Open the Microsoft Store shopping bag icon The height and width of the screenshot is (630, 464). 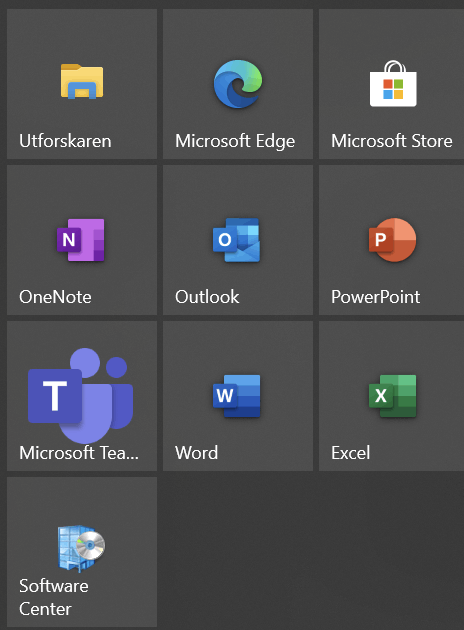393,84
